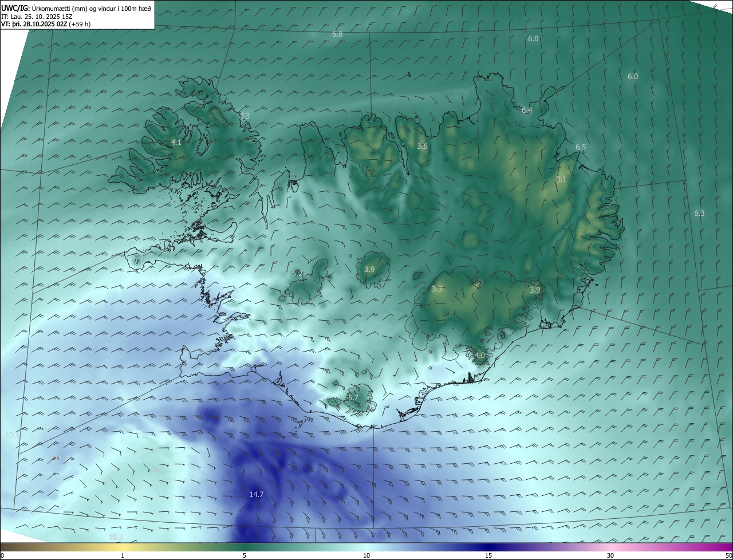
Task: Select the initial time line 'IT: Lau. 25. 10. 2025 15Z'
Action: tap(37, 16)
